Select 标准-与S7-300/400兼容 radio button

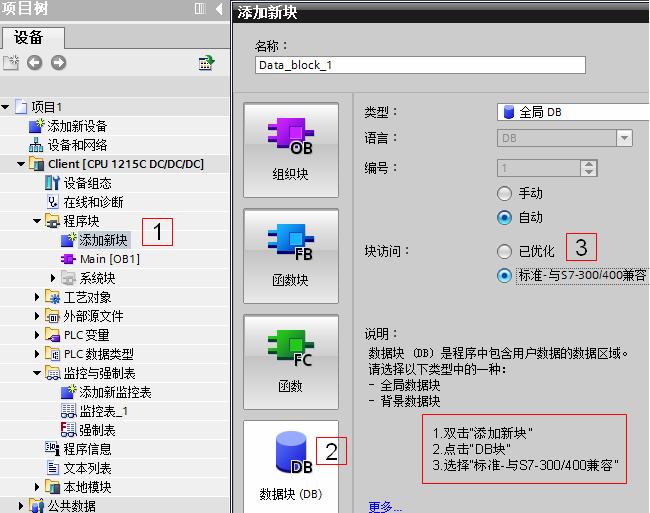(504, 276)
